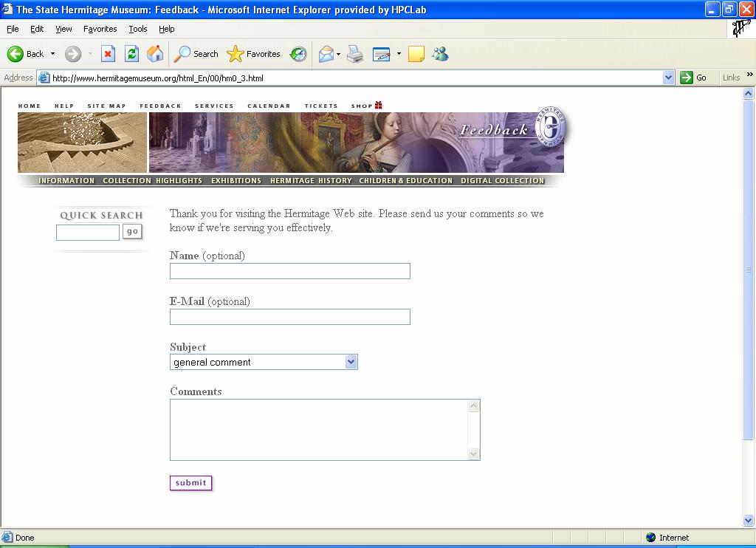
Task: Go to browser Home page icon
Action: 155,54
